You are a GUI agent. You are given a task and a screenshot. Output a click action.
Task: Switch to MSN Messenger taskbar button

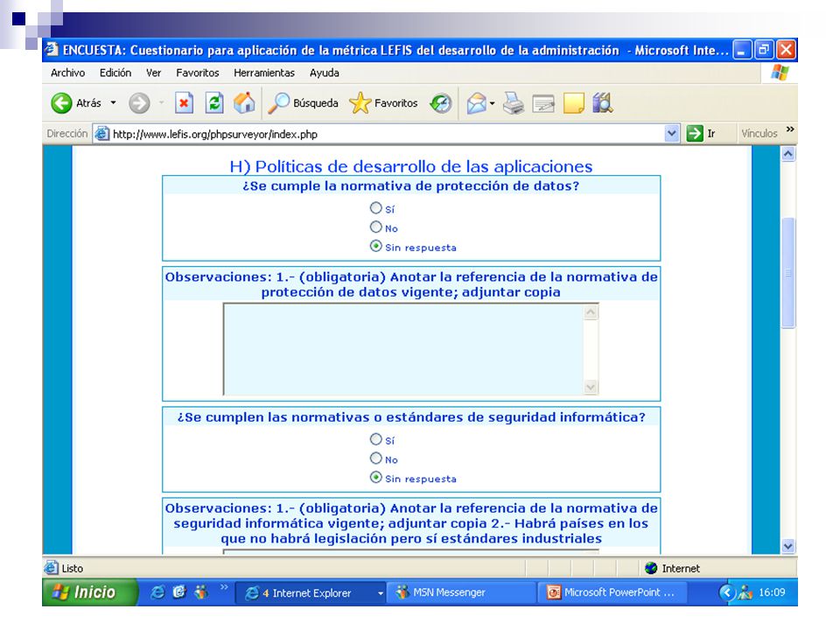[x=461, y=592]
